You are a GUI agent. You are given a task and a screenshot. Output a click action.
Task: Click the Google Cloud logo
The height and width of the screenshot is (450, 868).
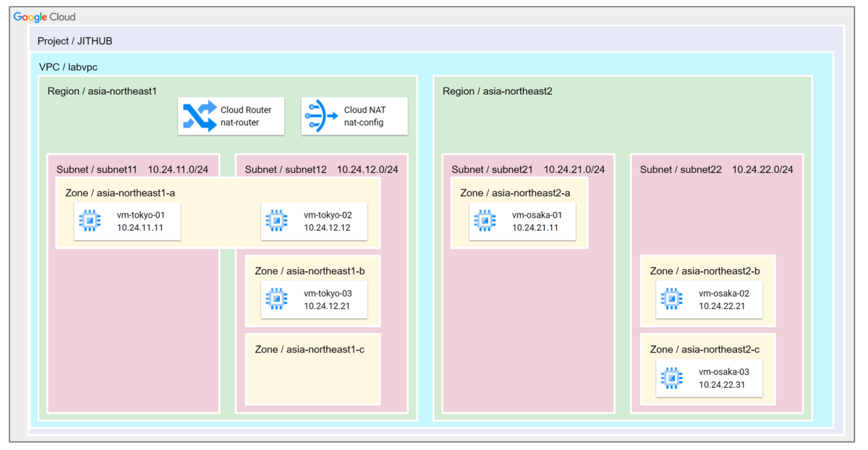pos(44,17)
